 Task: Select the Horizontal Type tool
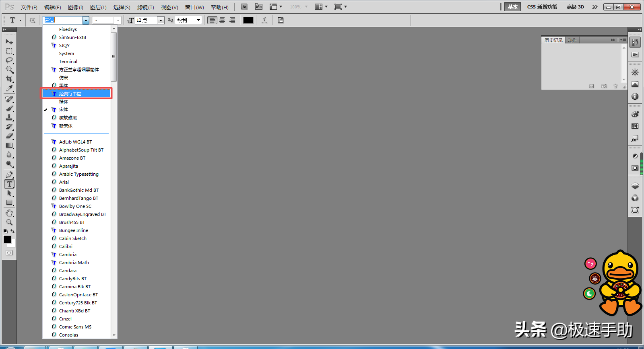pos(9,184)
